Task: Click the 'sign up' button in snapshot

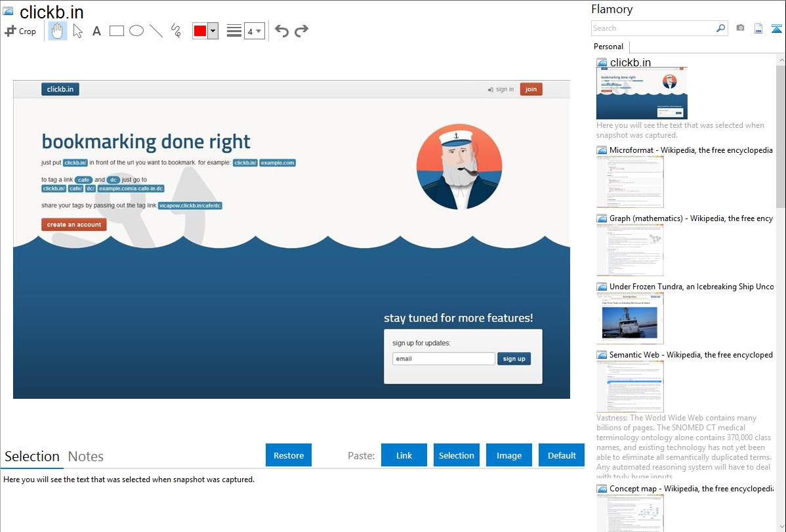Action: tap(514, 359)
